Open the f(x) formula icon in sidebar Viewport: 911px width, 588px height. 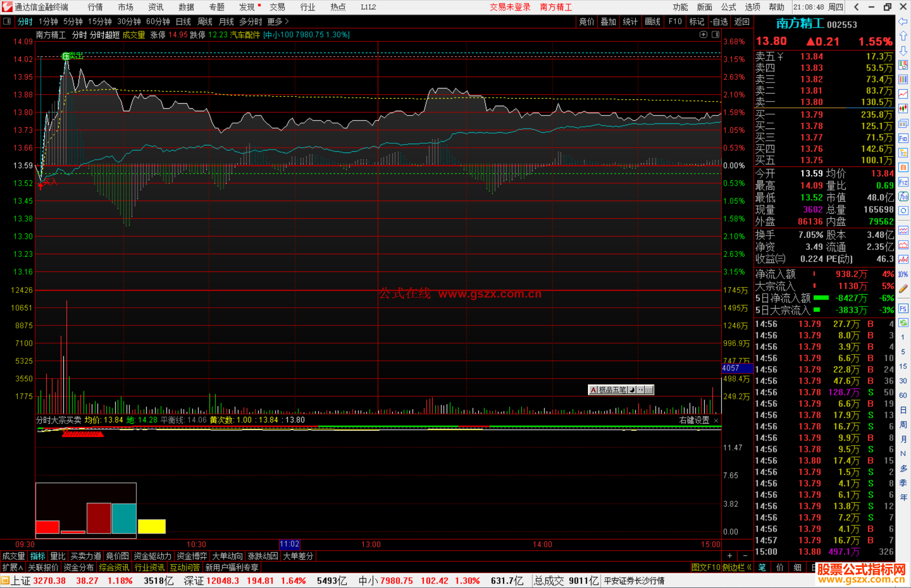pos(903,196)
